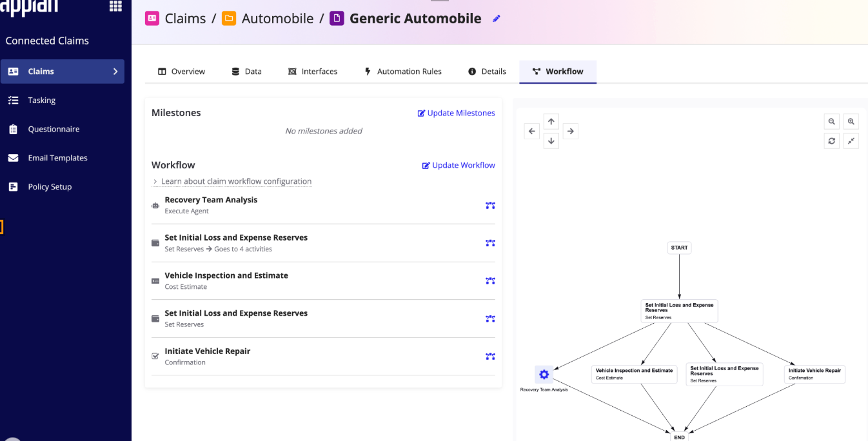Open the app grid navigation menu icon
868x441 pixels.
115,6
